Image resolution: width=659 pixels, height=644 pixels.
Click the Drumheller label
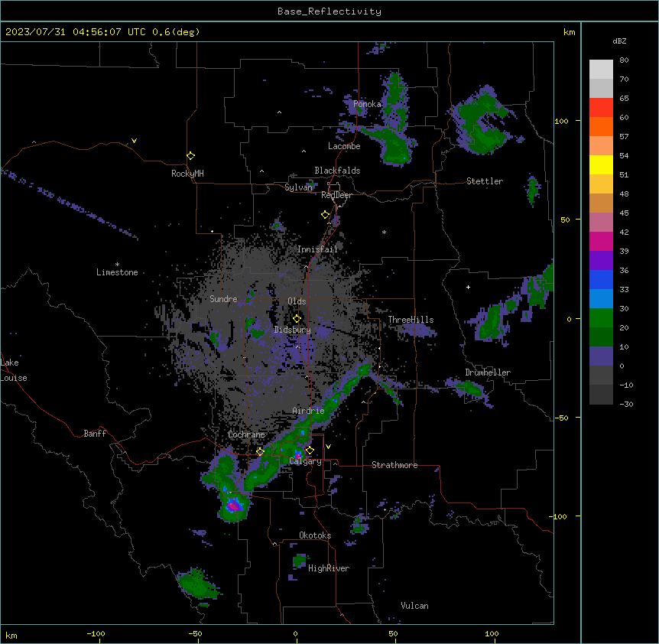[x=488, y=372]
